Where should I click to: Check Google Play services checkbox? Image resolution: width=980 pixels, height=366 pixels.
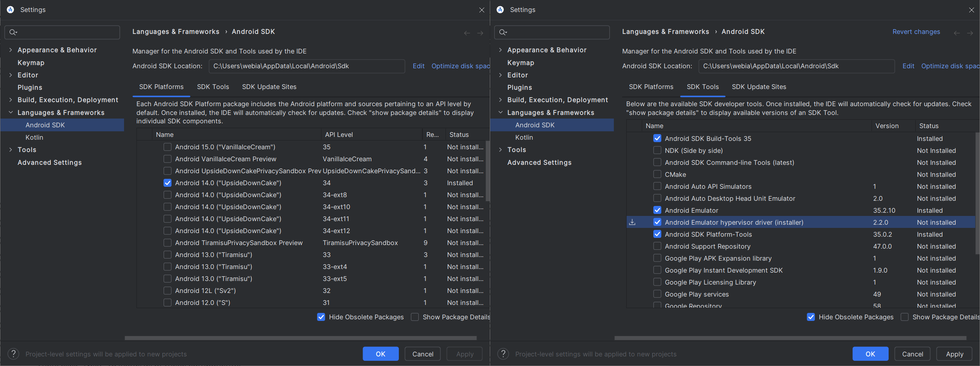point(657,294)
